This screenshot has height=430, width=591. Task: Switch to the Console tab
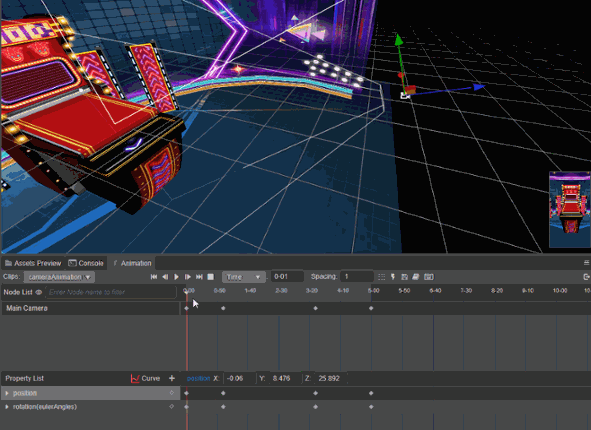[x=86, y=263]
